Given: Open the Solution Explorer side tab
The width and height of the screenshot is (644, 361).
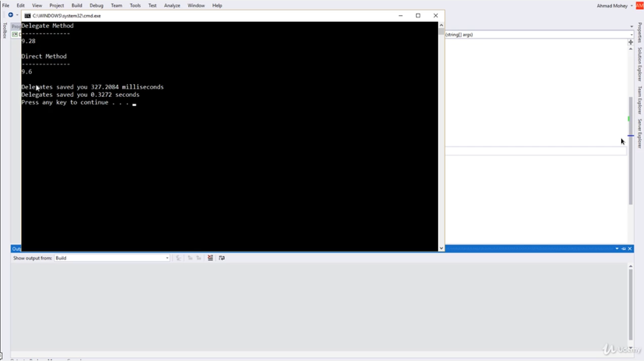Looking at the screenshot, I should [x=639, y=64].
